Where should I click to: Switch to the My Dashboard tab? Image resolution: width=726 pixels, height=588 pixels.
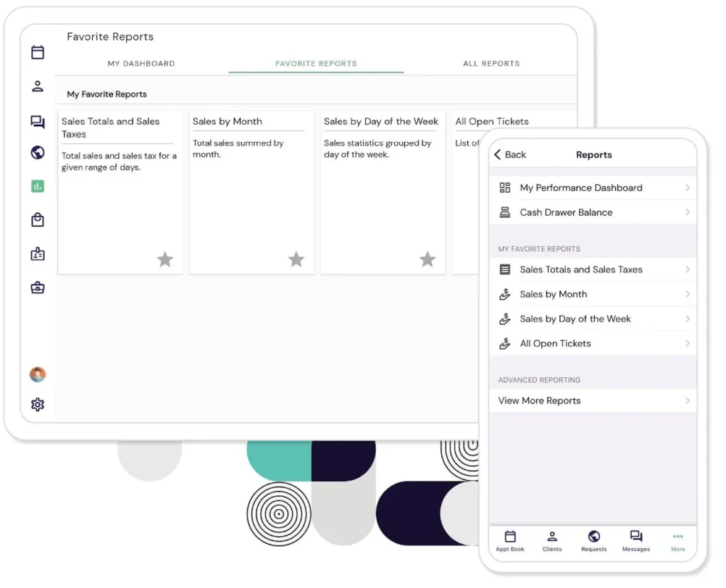pyautogui.click(x=141, y=64)
